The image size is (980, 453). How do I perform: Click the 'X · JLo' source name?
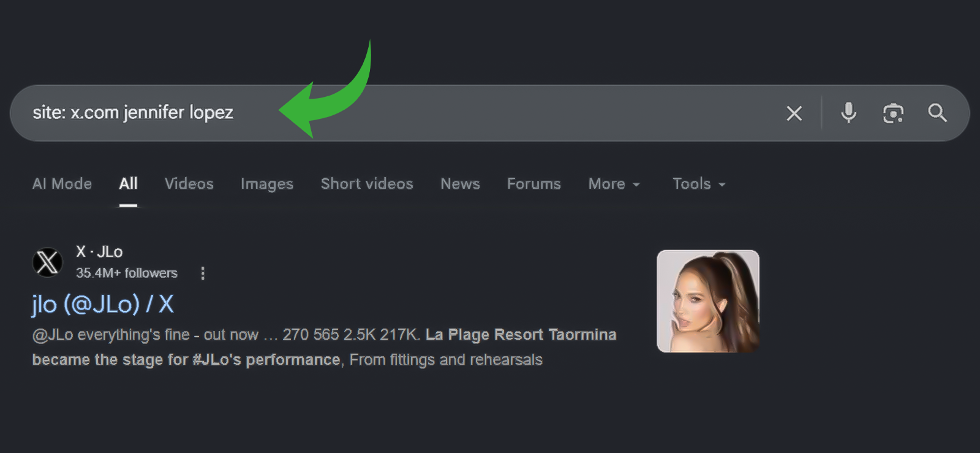(x=99, y=252)
